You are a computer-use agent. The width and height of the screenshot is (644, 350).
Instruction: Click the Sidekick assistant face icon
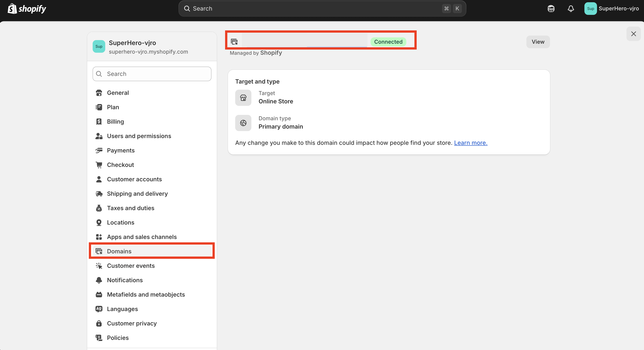551,9
